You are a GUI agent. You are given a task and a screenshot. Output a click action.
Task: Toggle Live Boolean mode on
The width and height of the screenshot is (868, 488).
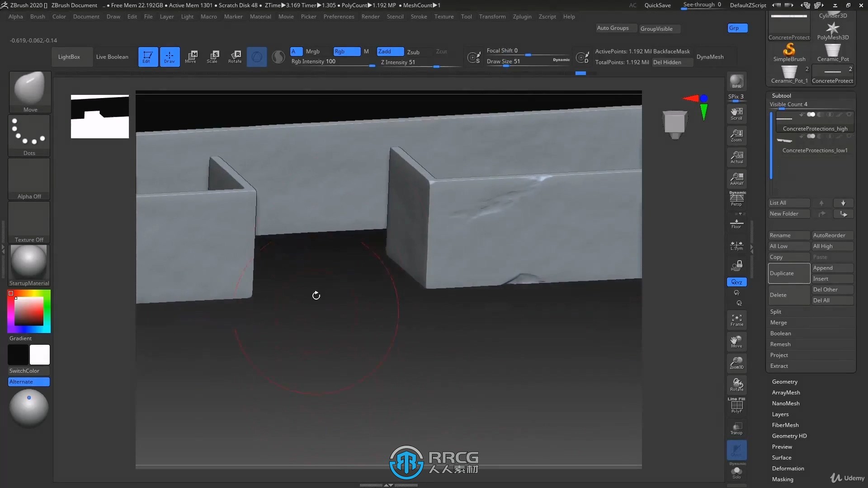(x=112, y=56)
